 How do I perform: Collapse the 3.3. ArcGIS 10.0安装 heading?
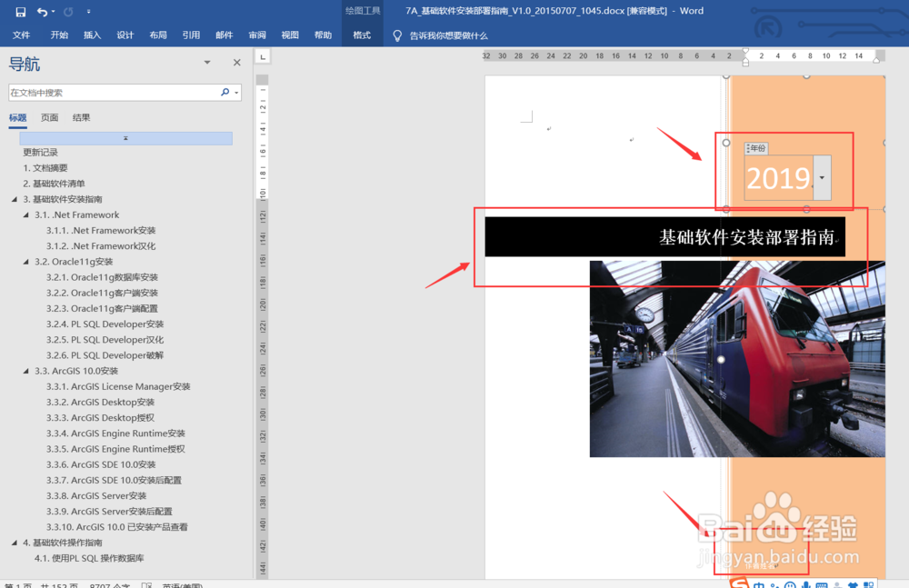point(26,371)
